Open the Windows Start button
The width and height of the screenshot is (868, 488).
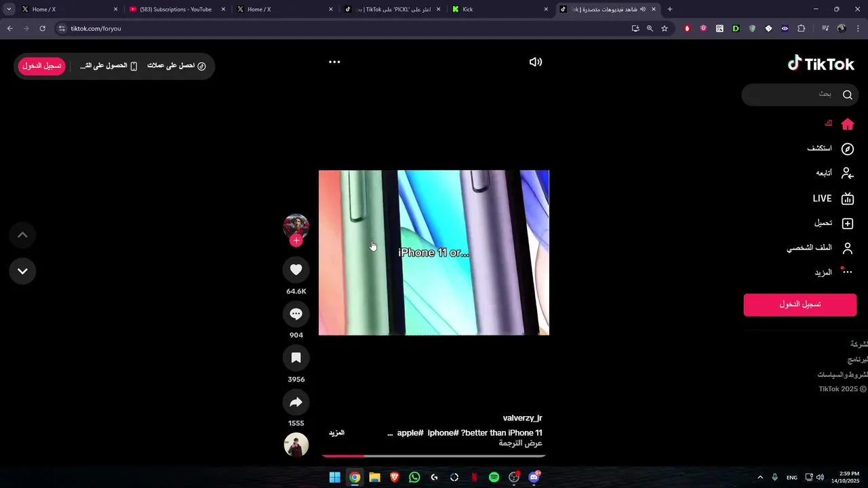[x=335, y=477]
